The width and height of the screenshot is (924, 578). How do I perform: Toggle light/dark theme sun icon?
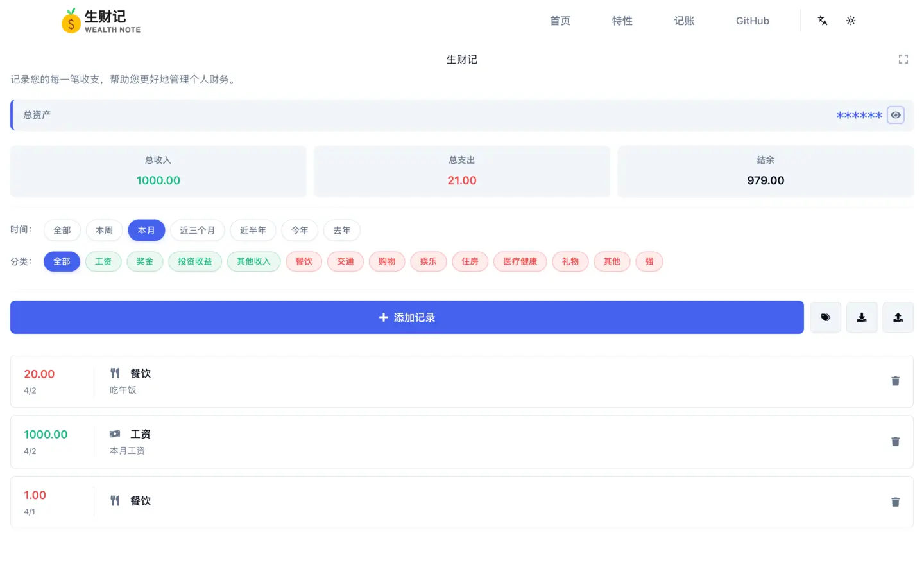(x=851, y=21)
